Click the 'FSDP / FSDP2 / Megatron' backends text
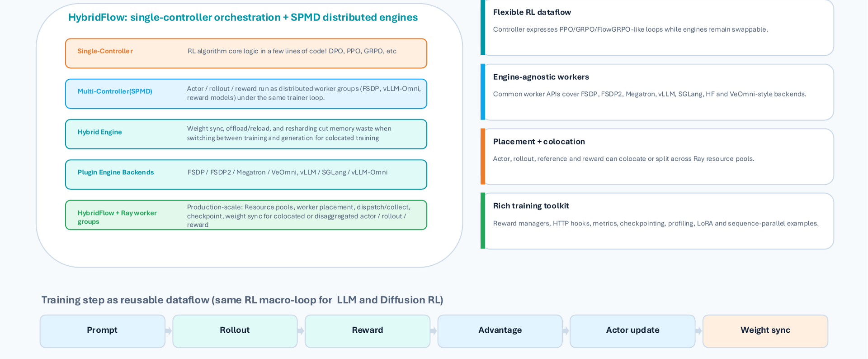This screenshot has width=868, height=359. (x=288, y=172)
